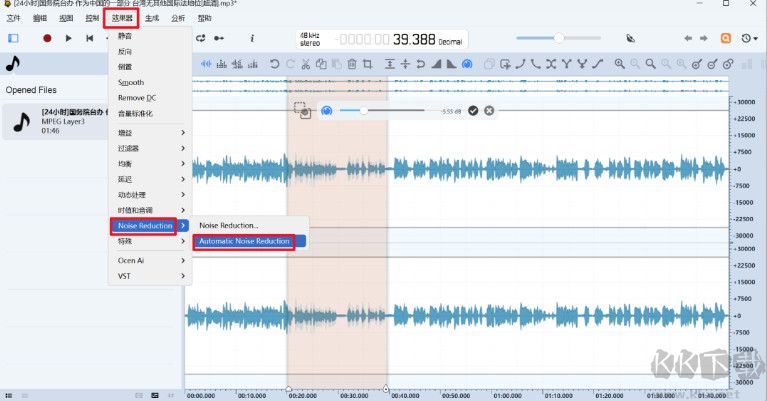Select the Crop tool icon
Screen dimensions: 767x401
tap(367, 64)
